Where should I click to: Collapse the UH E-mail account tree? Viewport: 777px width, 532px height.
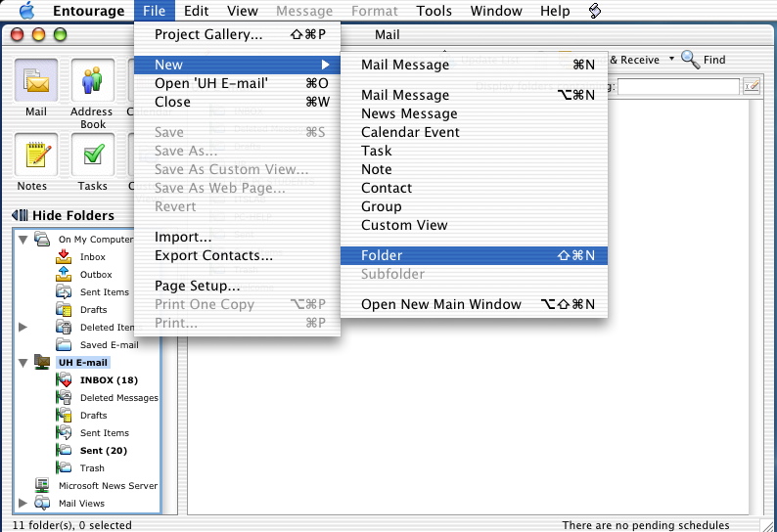23,363
